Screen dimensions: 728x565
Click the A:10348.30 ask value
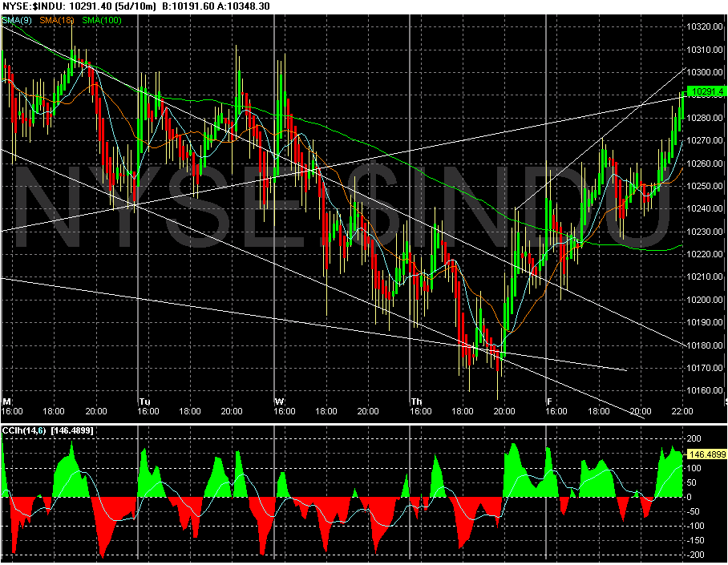(x=242, y=6)
